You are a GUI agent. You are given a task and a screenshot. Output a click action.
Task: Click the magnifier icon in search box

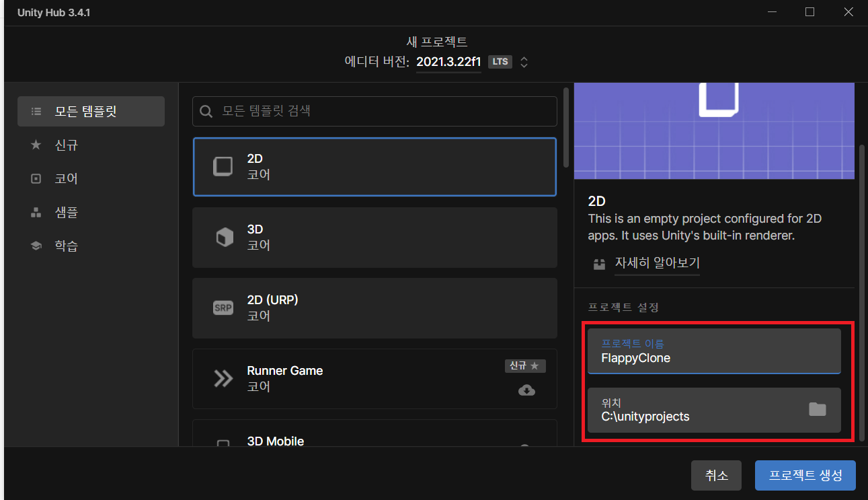coord(207,111)
